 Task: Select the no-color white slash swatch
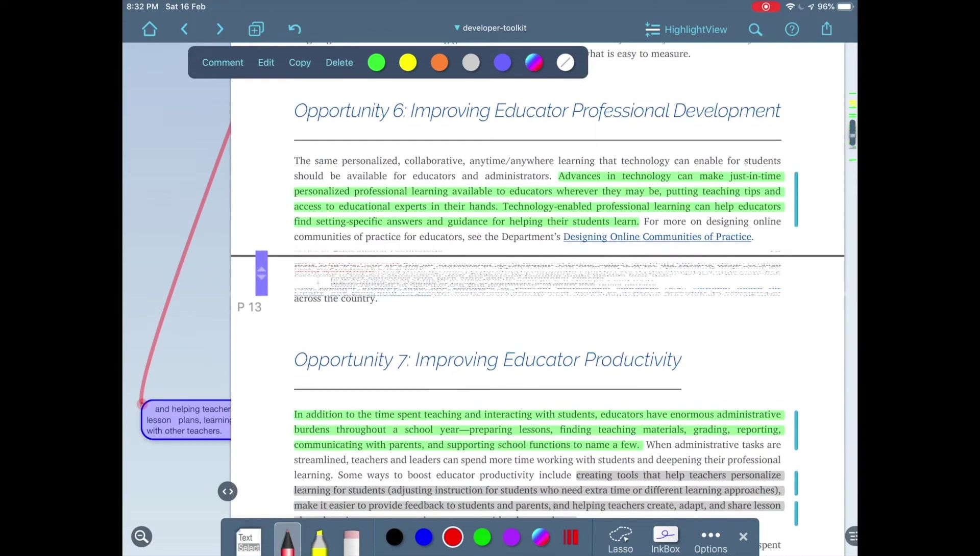tap(566, 62)
